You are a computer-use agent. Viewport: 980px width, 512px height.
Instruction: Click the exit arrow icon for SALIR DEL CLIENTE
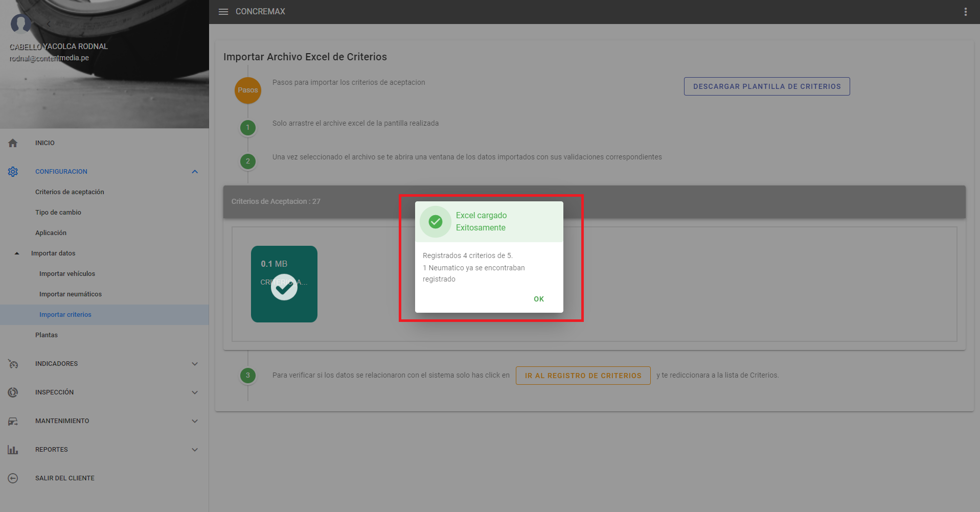[13, 478]
